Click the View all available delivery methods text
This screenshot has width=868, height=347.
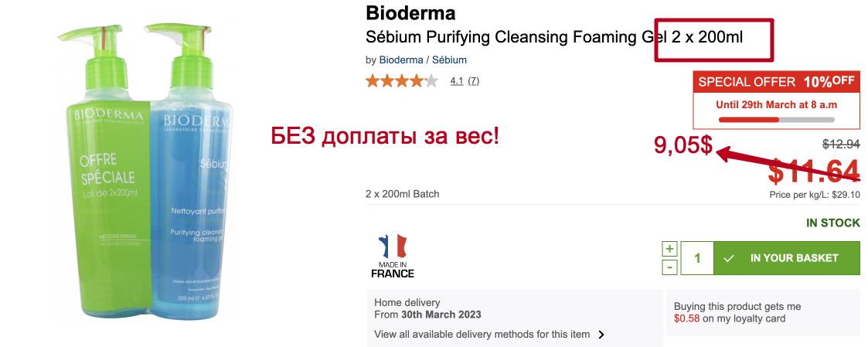pyautogui.click(x=482, y=335)
